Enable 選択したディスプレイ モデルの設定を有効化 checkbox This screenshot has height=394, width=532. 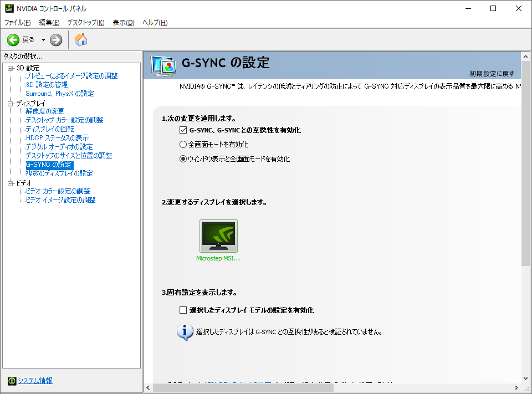[183, 310]
